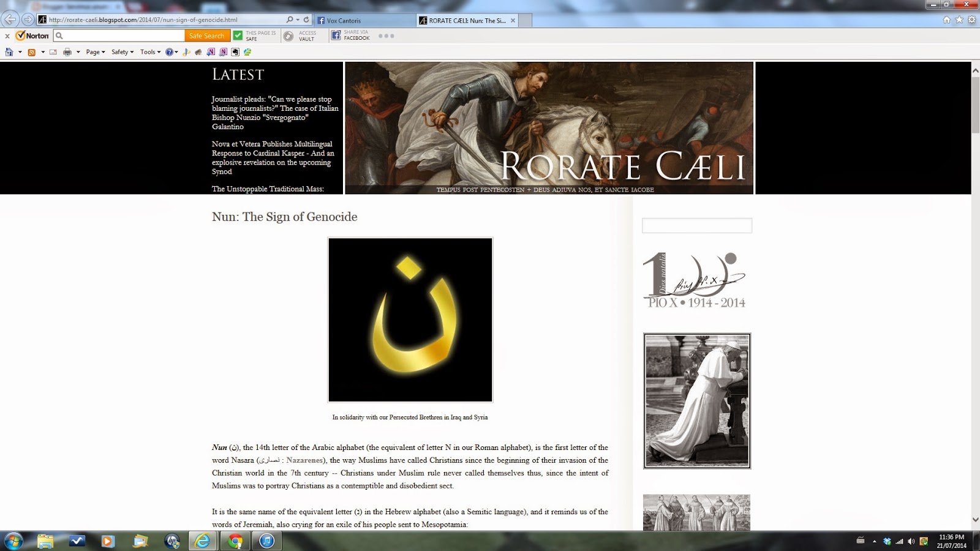The height and width of the screenshot is (551, 980).
Task: Click the 'Nun: The Sign of Genocide' title
Action: [x=284, y=217]
